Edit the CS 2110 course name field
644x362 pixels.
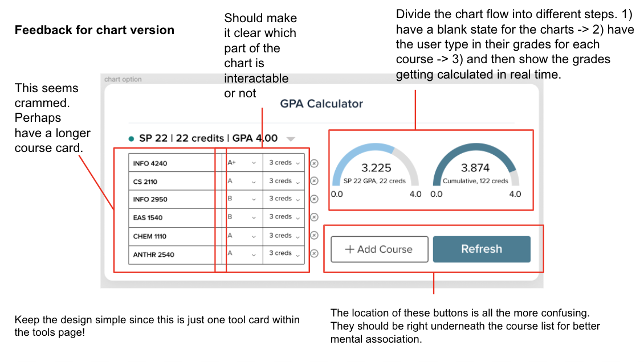176,181
